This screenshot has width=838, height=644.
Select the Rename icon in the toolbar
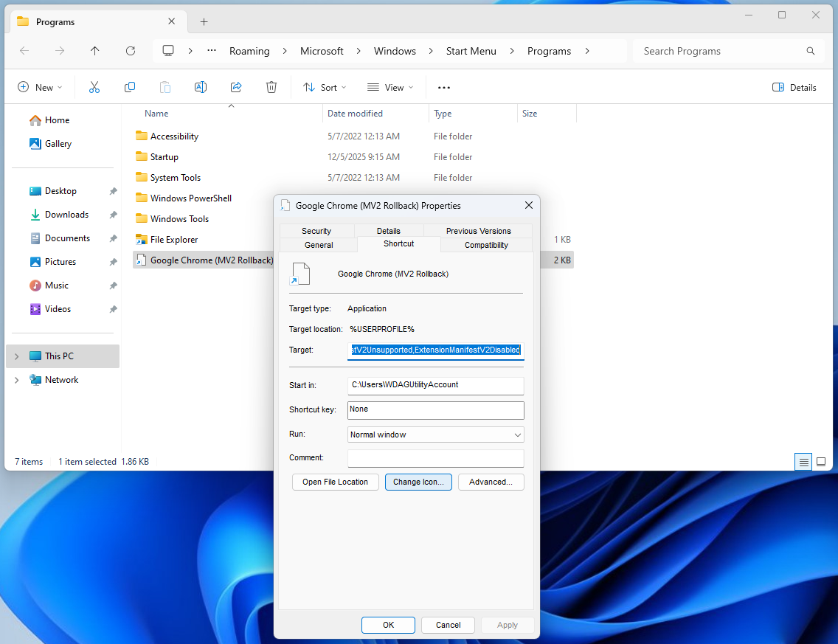click(201, 87)
